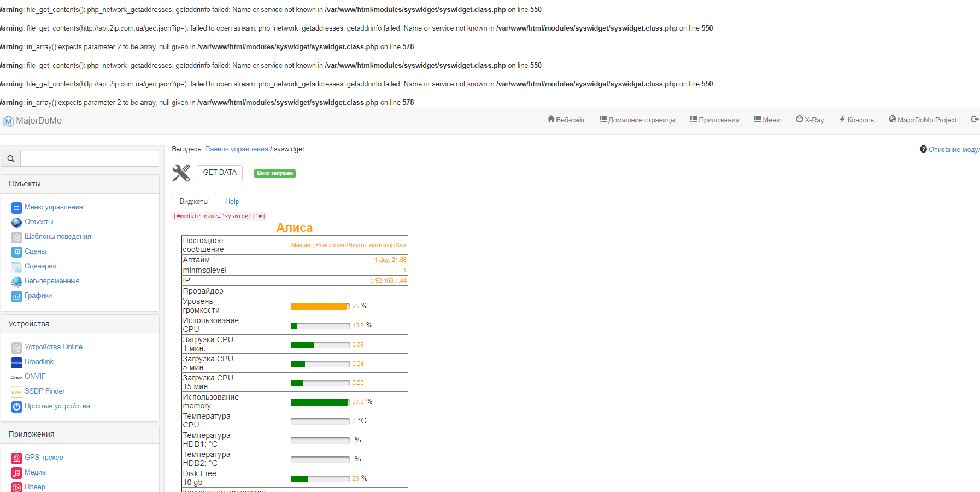Open Консоль from the top navbar
Viewport: 980px width, 492px height.
coord(856,120)
